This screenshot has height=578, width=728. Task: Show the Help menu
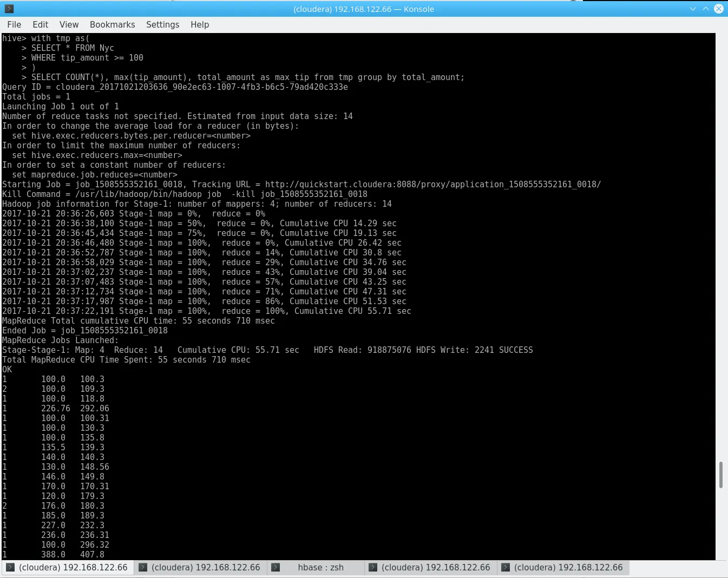tap(199, 24)
